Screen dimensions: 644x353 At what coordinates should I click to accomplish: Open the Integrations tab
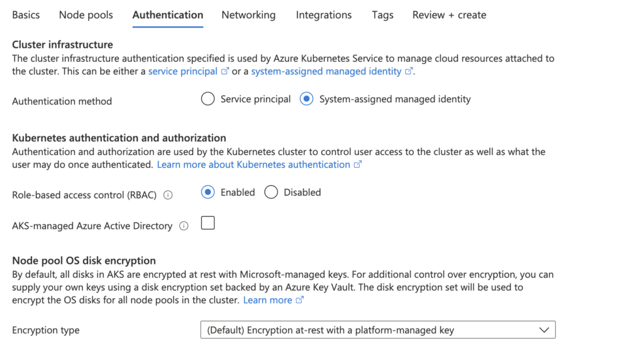pos(324,15)
